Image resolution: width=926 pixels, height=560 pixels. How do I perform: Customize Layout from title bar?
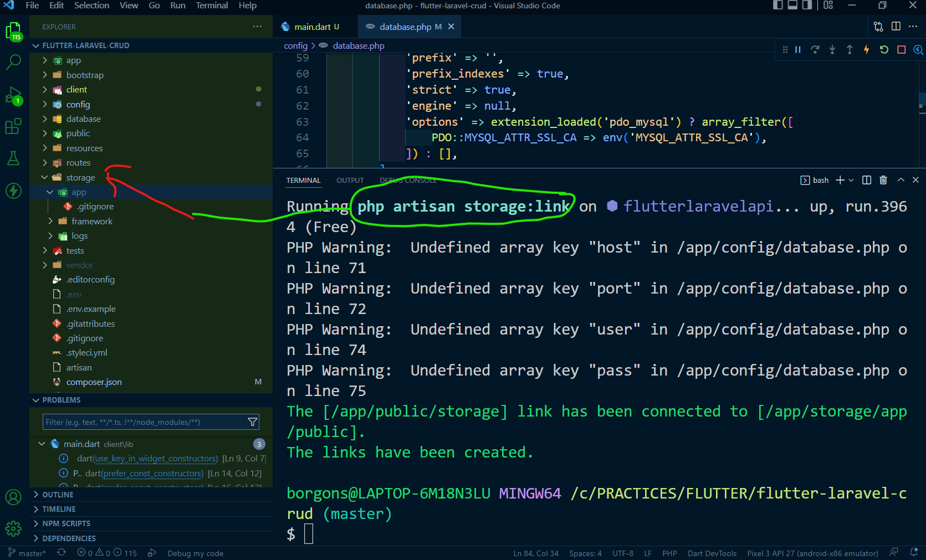pyautogui.click(x=828, y=6)
